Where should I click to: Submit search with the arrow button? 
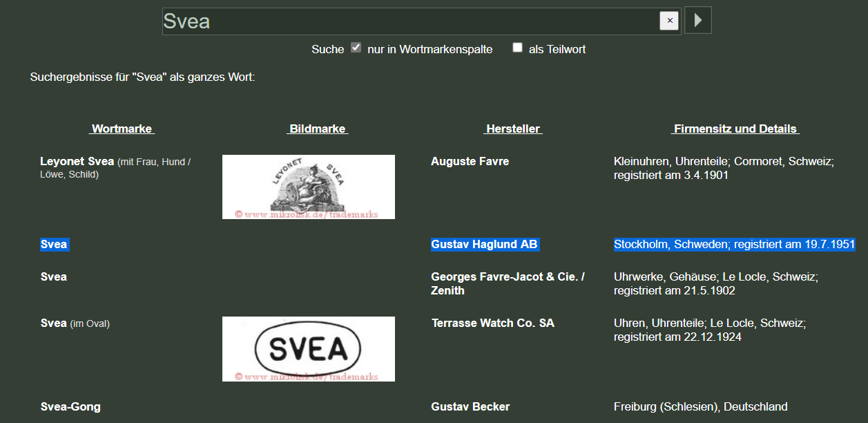coord(697,21)
